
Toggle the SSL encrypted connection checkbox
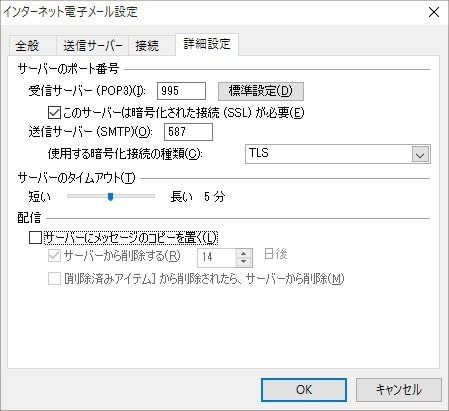[x=54, y=112]
